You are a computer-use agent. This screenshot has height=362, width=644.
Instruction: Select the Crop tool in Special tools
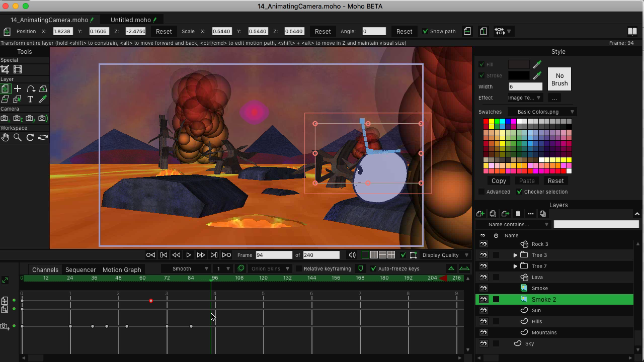(x=5, y=69)
